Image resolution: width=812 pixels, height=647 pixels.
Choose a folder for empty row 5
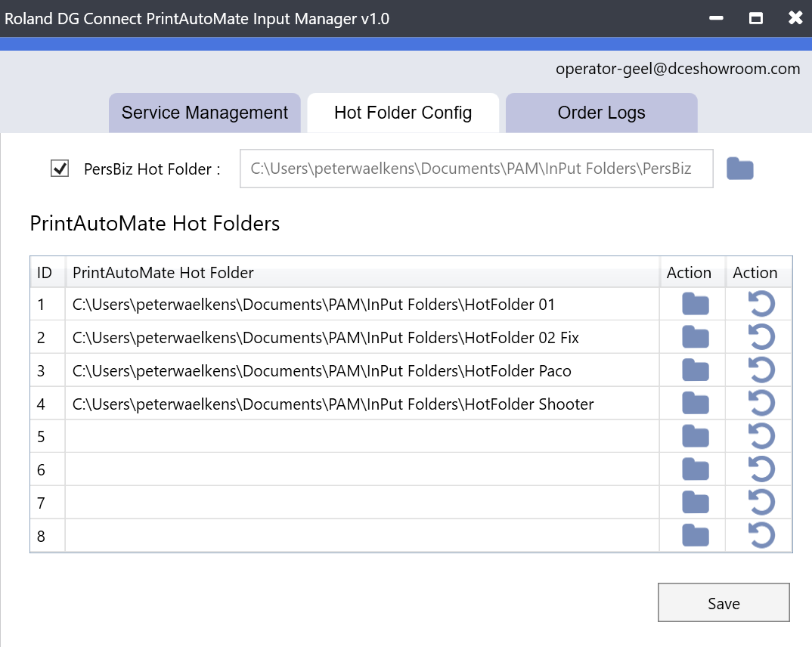click(695, 437)
